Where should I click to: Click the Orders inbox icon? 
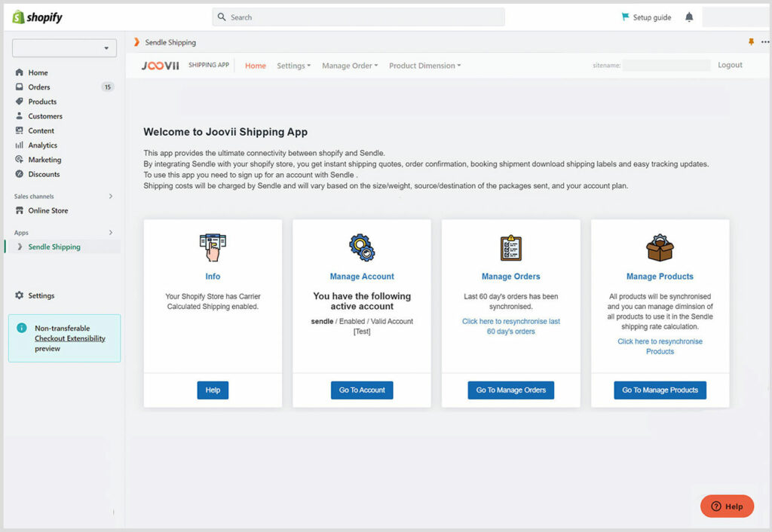click(19, 87)
